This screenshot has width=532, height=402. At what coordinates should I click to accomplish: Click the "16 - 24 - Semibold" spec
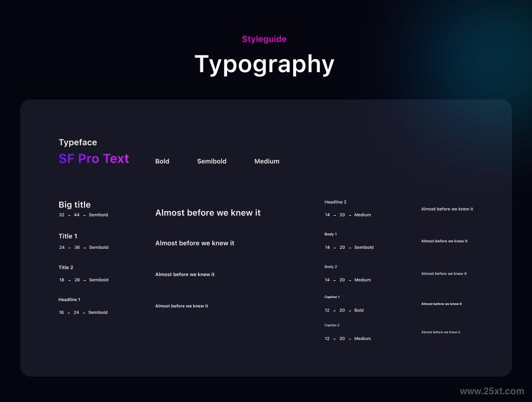tap(83, 313)
